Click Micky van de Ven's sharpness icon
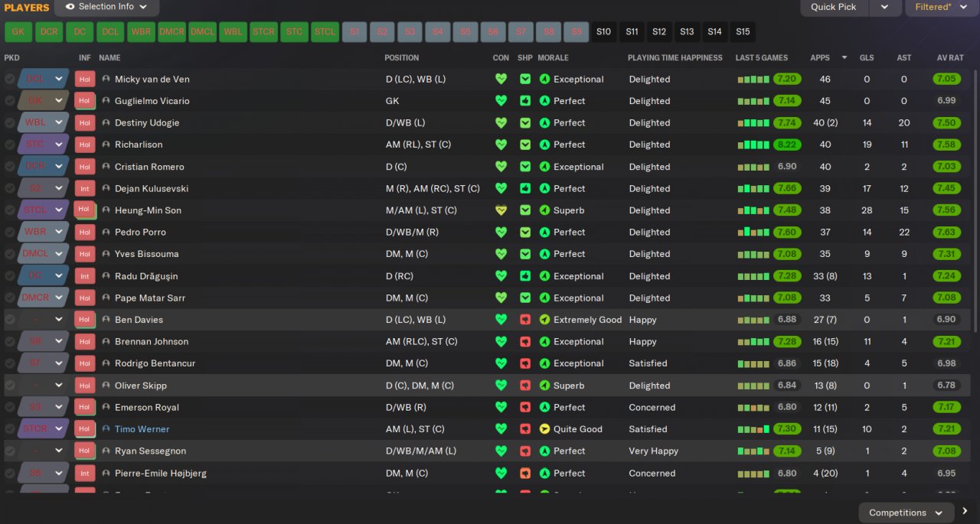 tap(525, 79)
